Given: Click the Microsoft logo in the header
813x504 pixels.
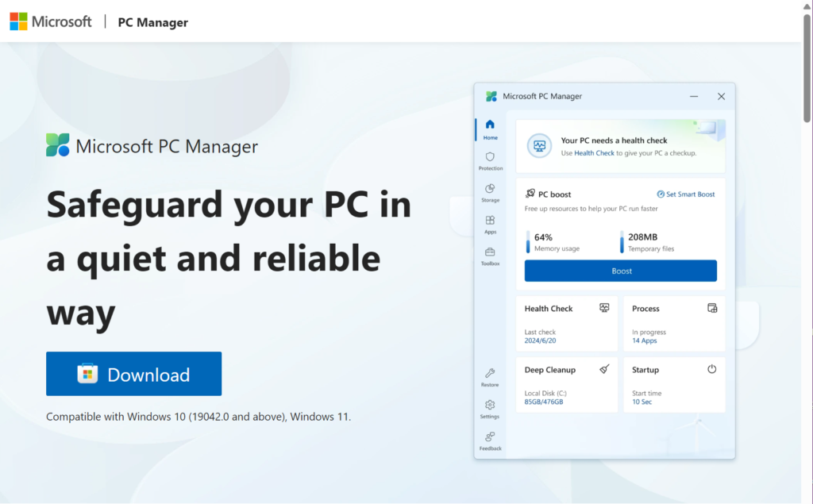Looking at the screenshot, I should pyautogui.click(x=51, y=21).
